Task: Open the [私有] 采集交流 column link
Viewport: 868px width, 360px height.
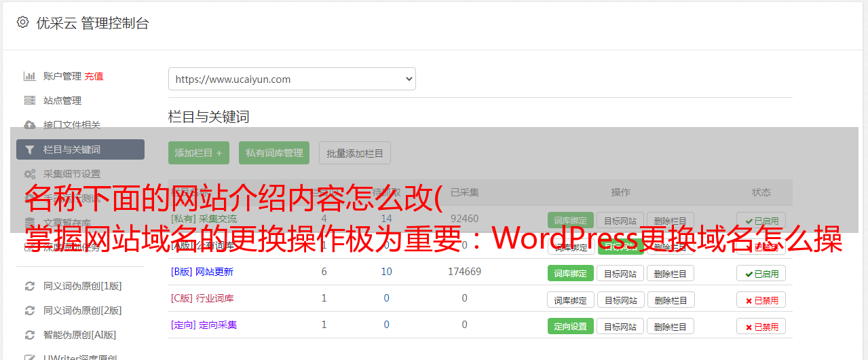Action: click(204, 219)
